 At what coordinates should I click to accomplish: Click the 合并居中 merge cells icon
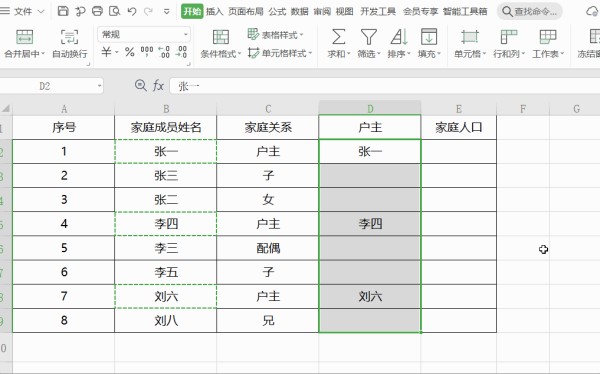pyautogui.click(x=24, y=37)
